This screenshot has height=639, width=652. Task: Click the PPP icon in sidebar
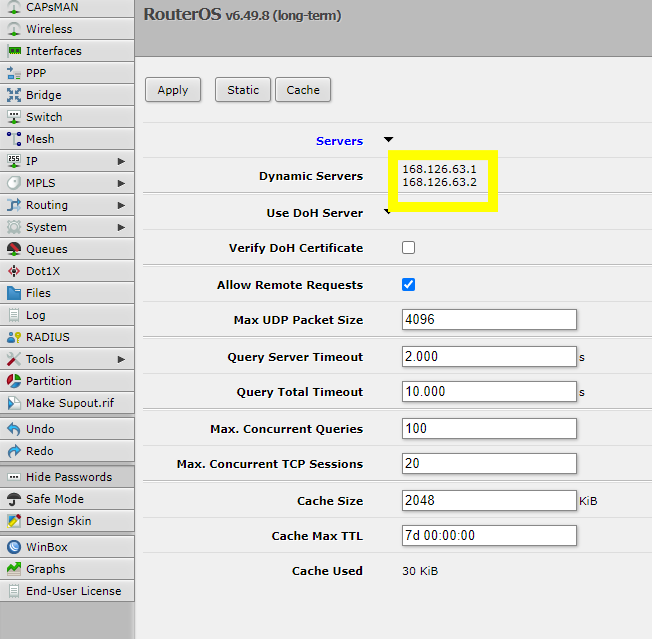click(14, 73)
